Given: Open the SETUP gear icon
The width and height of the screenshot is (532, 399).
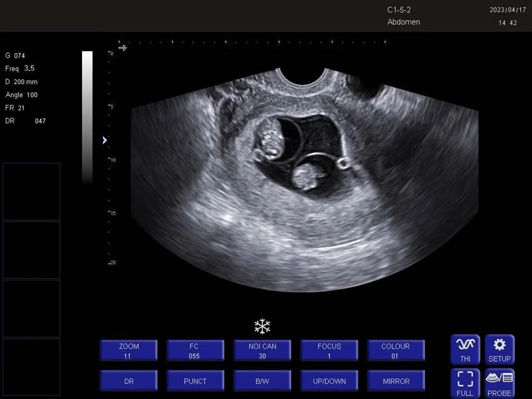Looking at the screenshot, I should coord(499,349).
